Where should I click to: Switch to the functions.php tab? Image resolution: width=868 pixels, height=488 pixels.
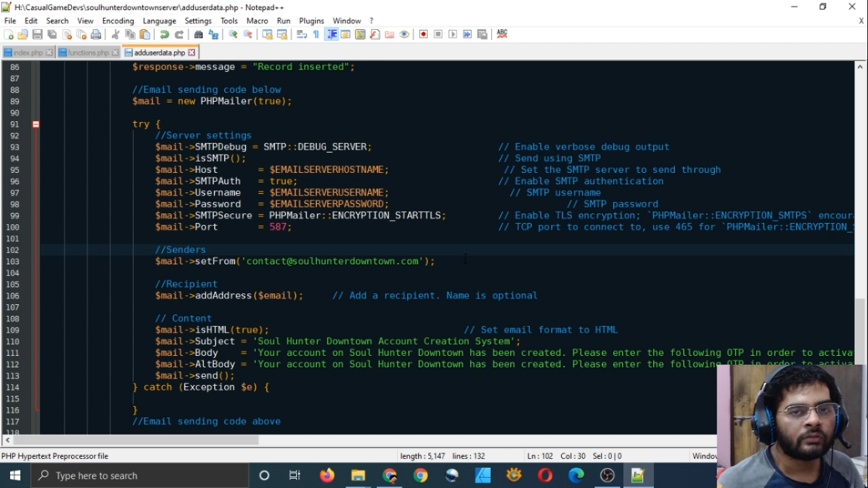tap(88, 53)
